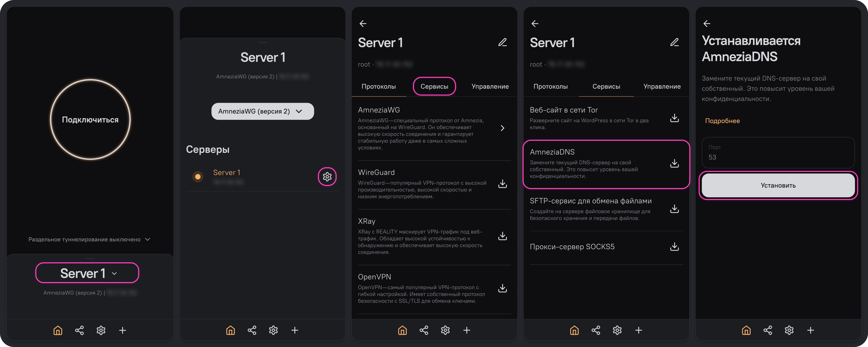Open share icon on the connect screen

(79, 330)
